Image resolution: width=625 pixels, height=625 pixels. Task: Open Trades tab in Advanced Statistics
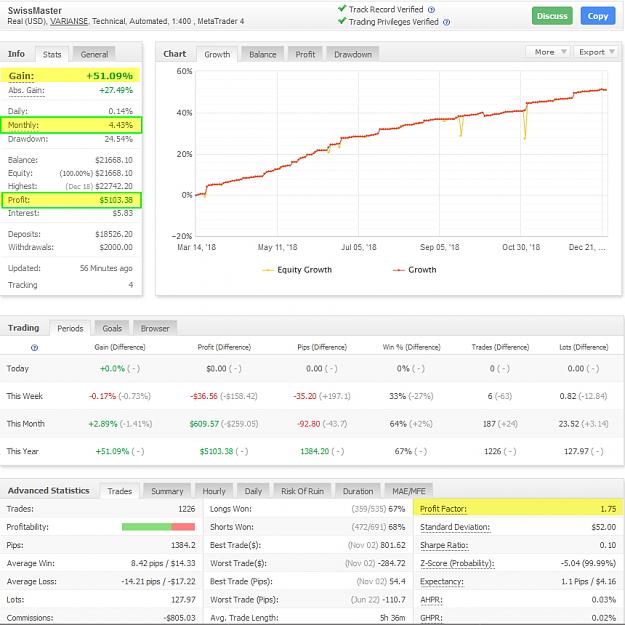pos(120,491)
